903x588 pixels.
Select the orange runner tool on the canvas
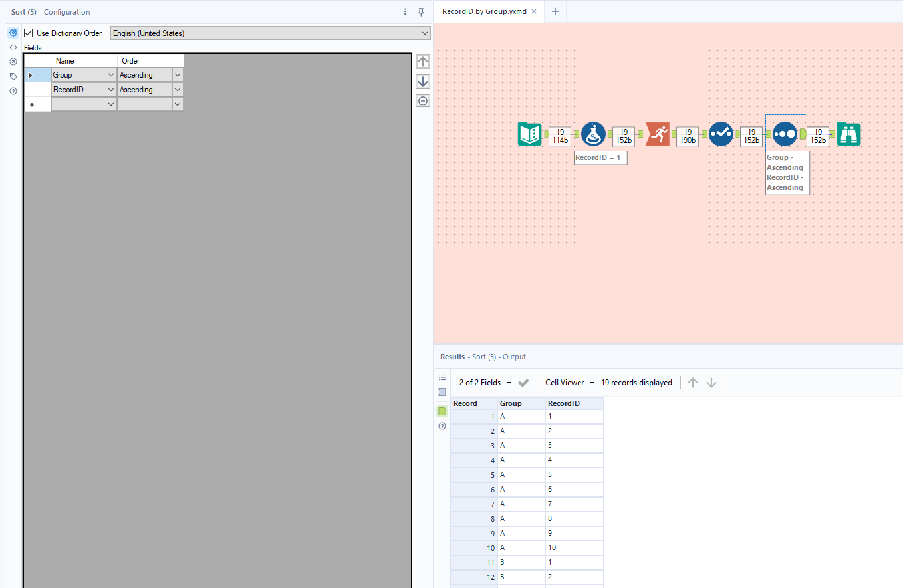(658, 134)
